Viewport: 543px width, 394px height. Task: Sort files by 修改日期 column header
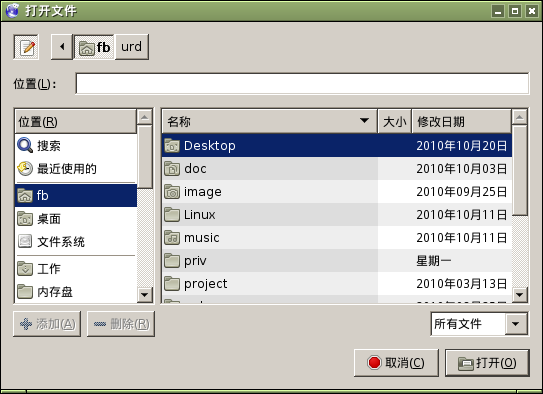[462, 122]
